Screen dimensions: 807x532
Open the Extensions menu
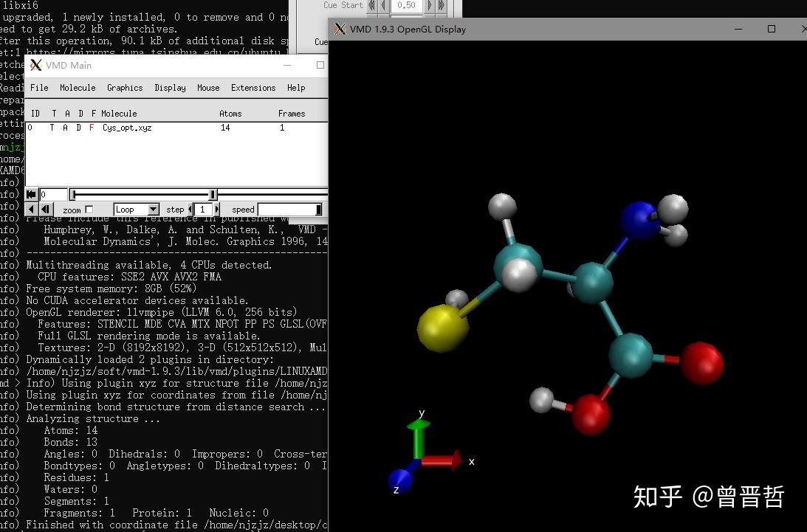(x=253, y=88)
